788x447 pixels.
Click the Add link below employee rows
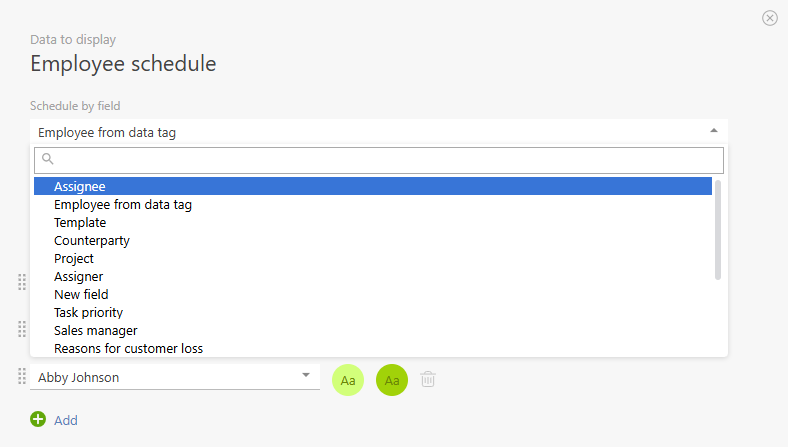click(x=66, y=421)
